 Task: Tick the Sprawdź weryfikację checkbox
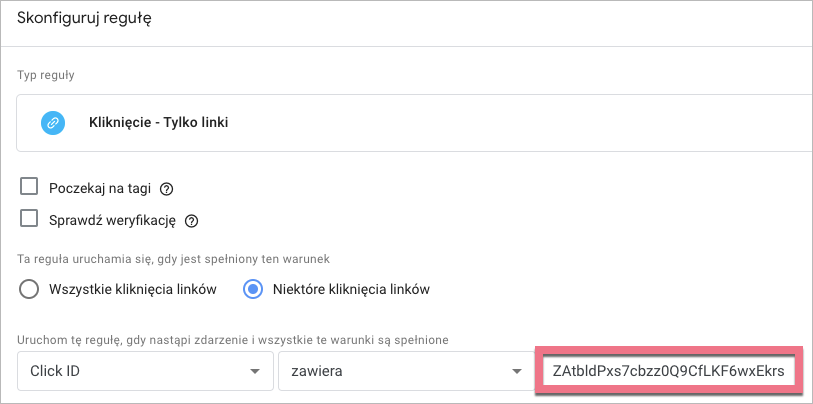point(29,219)
